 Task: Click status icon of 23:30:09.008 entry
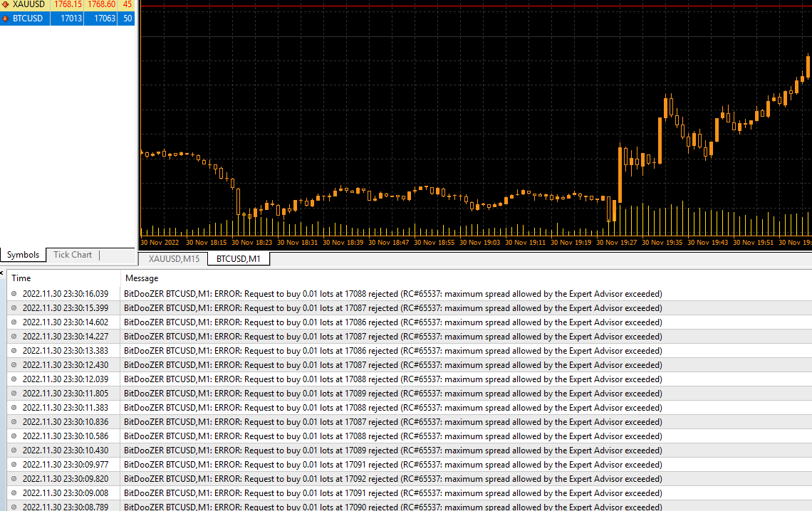tap(14, 493)
